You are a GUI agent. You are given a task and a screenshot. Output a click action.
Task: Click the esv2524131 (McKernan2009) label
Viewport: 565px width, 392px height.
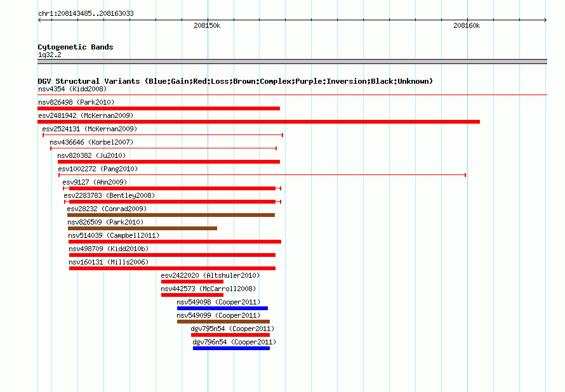click(x=90, y=129)
